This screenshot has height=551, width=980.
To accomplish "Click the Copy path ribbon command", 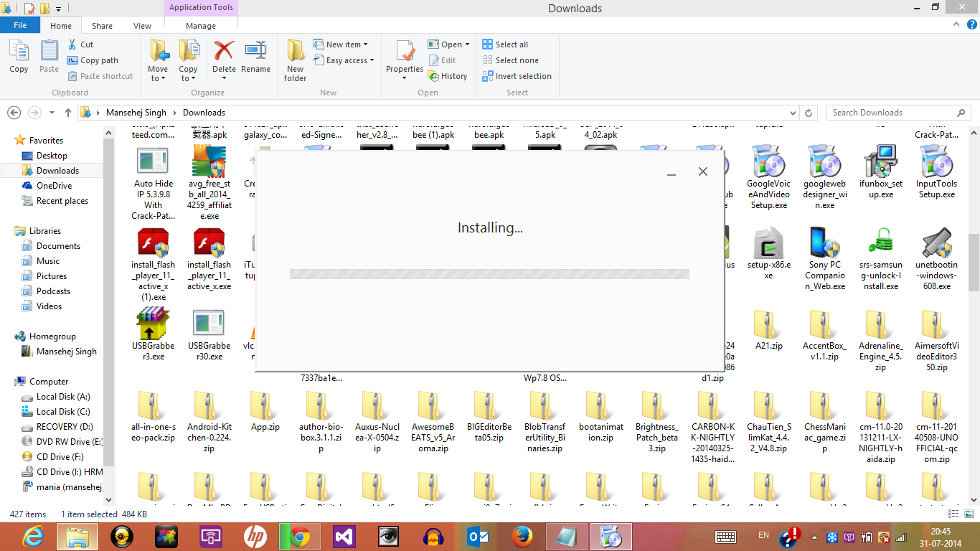I will (93, 60).
